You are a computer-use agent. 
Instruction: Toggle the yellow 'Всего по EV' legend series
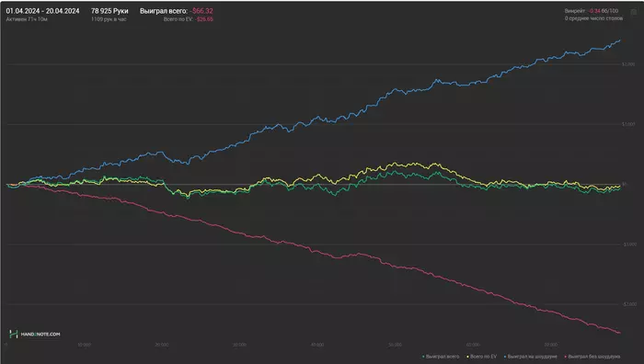(481, 357)
